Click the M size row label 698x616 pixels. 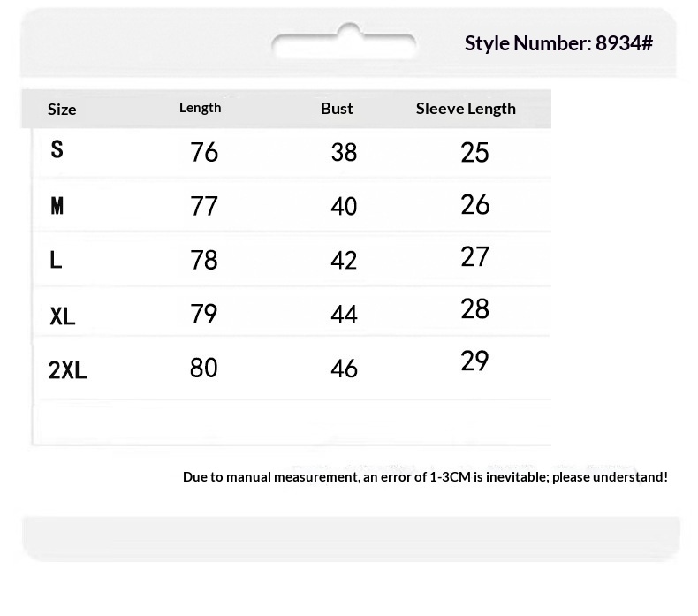coord(57,206)
